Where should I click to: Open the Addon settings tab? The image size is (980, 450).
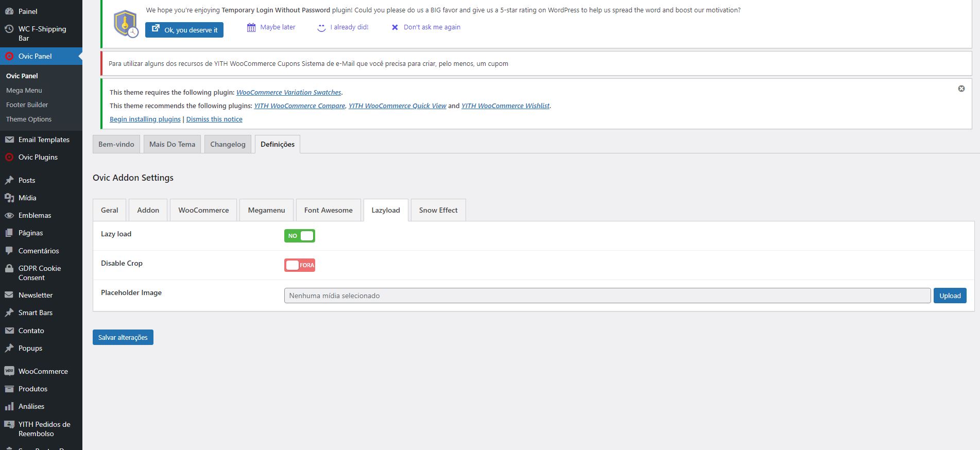pyautogui.click(x=148, y=210)
